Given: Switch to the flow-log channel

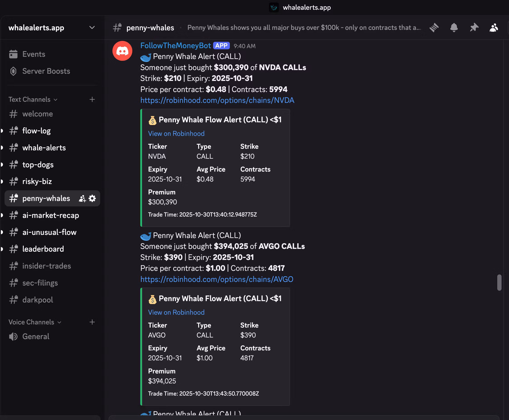Looking at the screenshot, I should click(36, 131).
